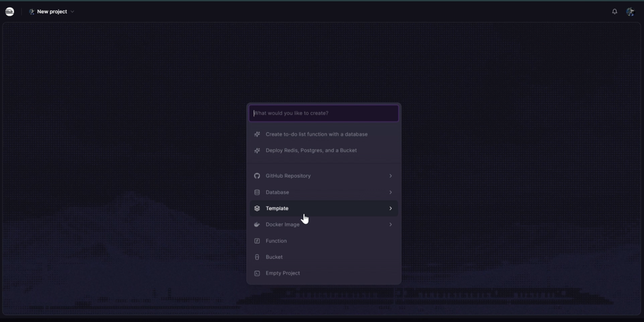Image resolution: width=644 pixels, height=322 pixels.
Task: Click the Empty Project terminal icon
Action: 257,273
